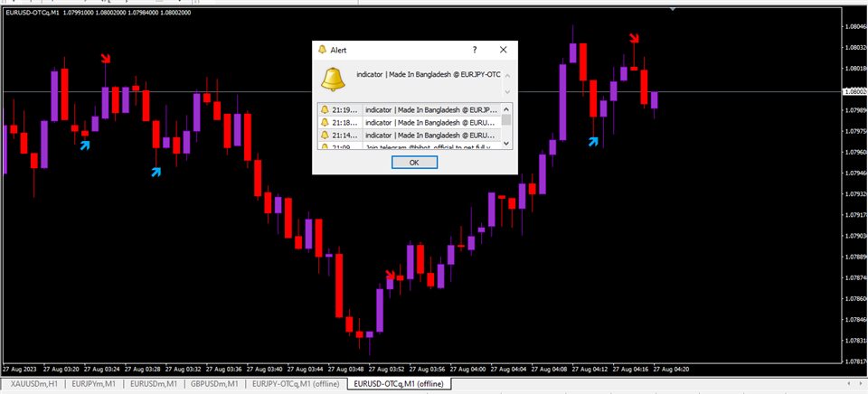Click the bell icon in the 21:18 row
The width and height of the screenshot is (868, 394).
coord(325,122)
